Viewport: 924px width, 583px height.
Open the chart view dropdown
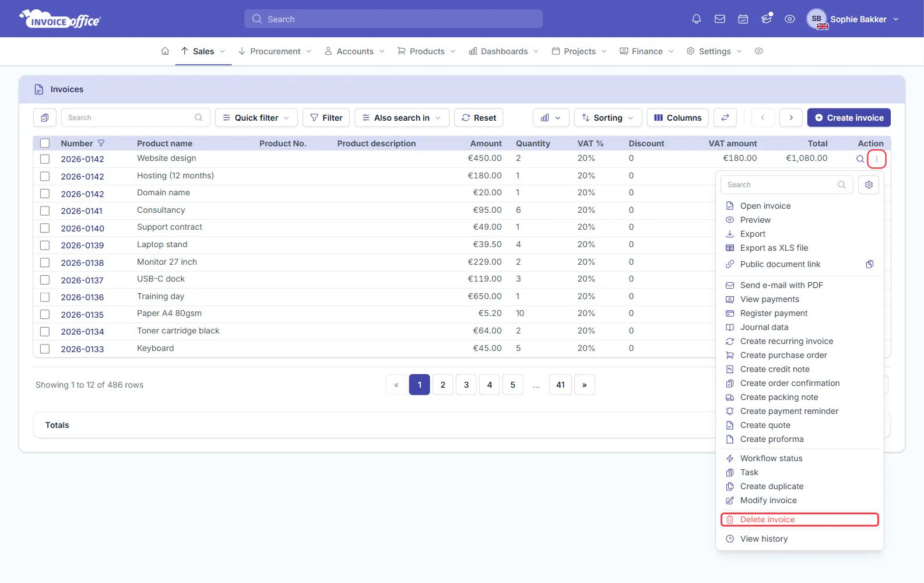click(x=551, y=118)
